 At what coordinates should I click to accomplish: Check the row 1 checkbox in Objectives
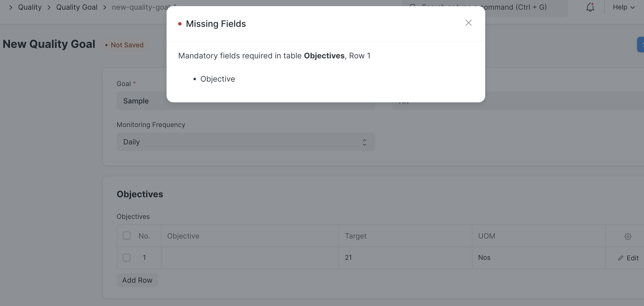127,258
